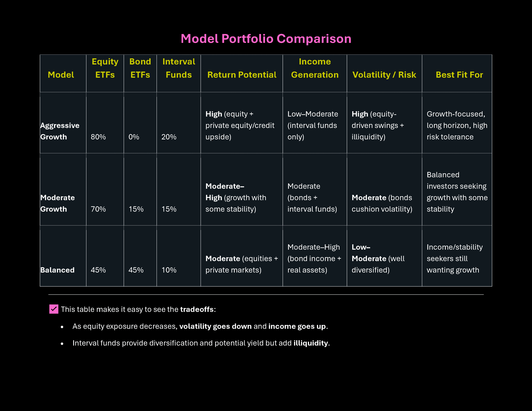Click the 70% equity allocation cell
The width and height of the screenshot is (532, 411).
coord(98,209)
